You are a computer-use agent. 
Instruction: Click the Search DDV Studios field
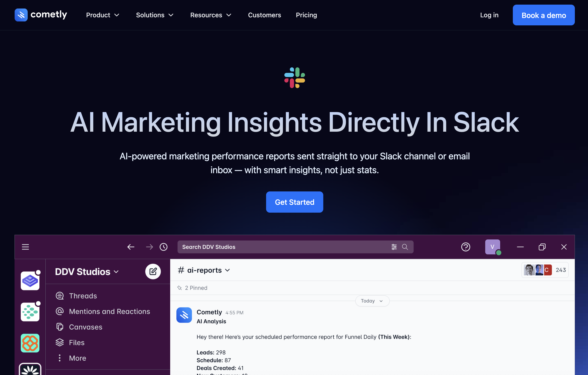[x=295, y=247]
